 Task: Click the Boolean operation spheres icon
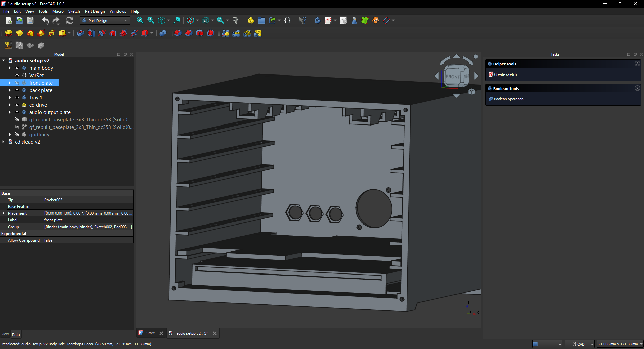163,33
